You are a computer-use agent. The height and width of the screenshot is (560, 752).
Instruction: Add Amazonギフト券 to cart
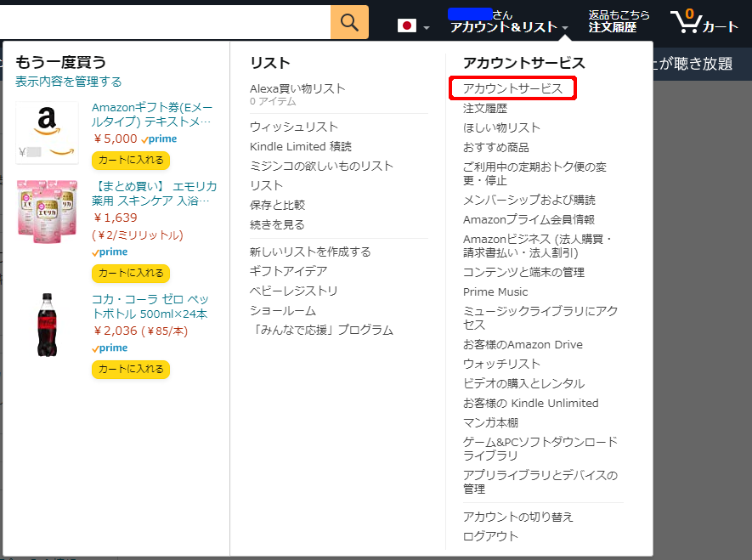pyautogui.click(x=131, y=160)
